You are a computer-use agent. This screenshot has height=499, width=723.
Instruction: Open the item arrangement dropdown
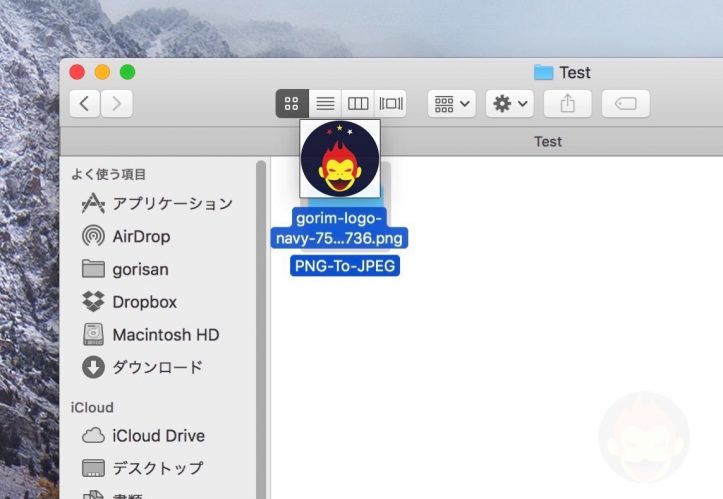tap(451, 103)
